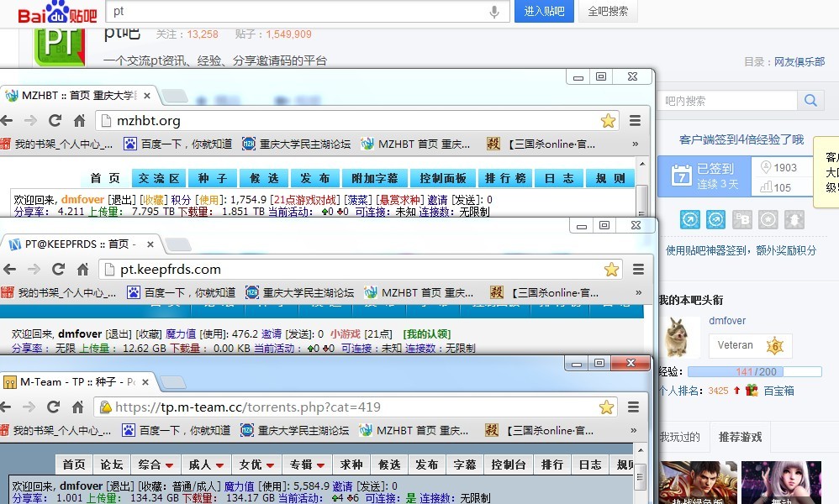Click the 进入贴吧 button
The height and width of the screenshot is (504, 839).
click(544, 11)
